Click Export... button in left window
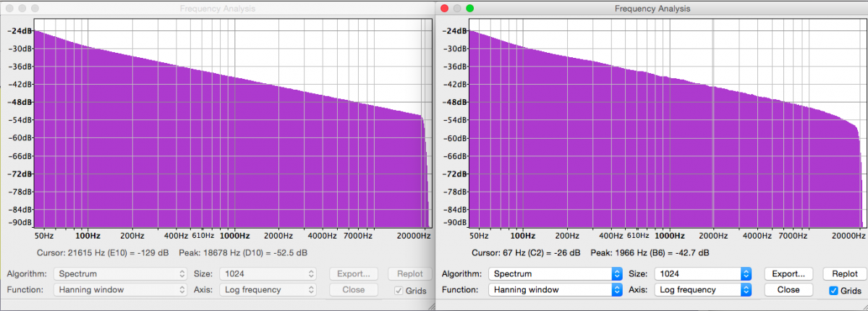This screenshot has width=868, height=311. pyautogui.click(x=354, y=274)
